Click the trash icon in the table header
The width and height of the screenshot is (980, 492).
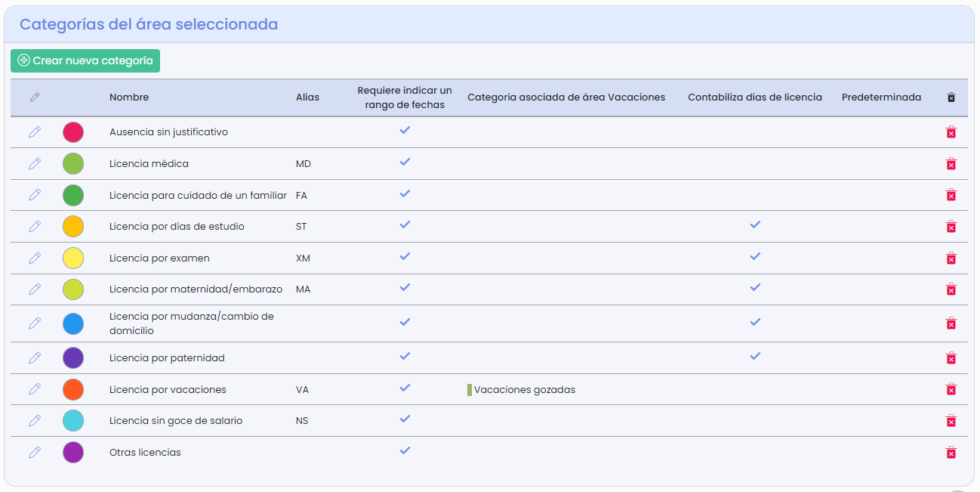(x=951, y=97)
